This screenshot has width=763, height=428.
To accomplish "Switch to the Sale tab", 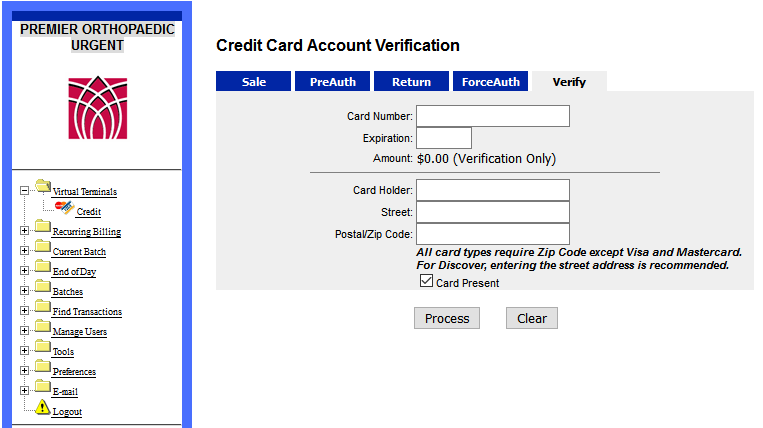I will click(254, 81).
